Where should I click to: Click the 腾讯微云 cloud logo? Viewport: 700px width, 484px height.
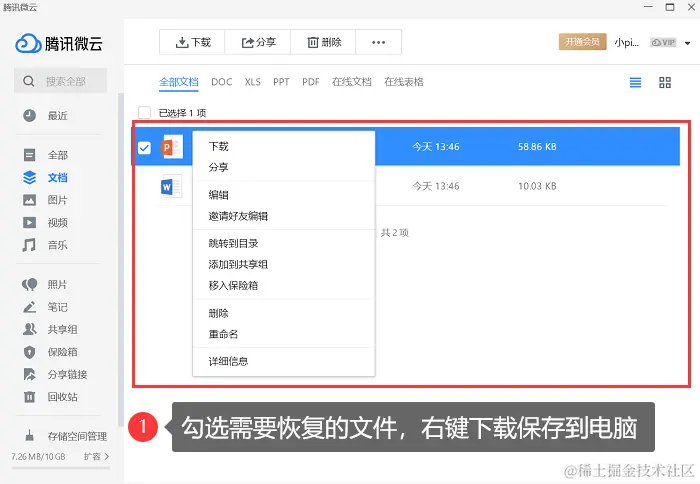coord(28,43)
